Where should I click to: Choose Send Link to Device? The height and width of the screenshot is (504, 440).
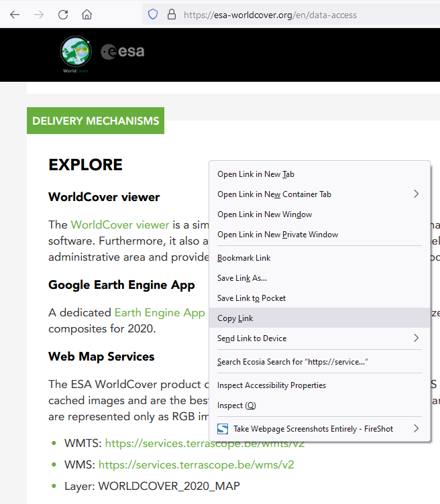pos(320,338)
